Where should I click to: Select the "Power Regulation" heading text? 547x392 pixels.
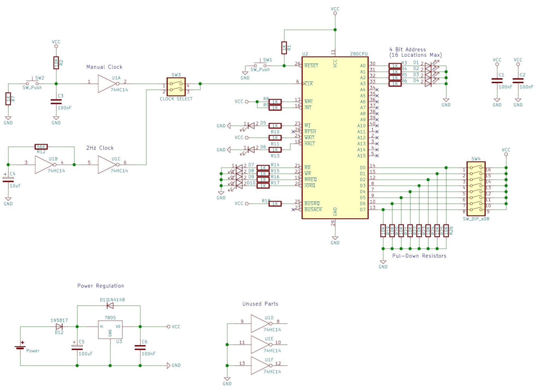101,286
